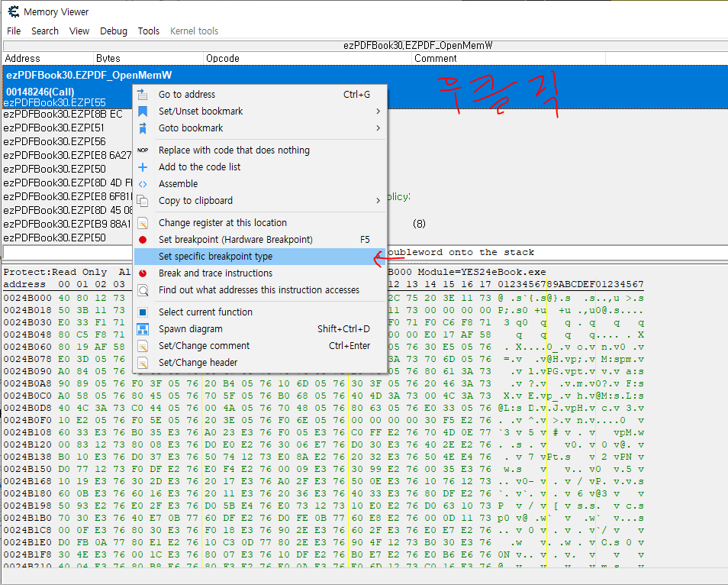
Task: Expand the Set/Unset bookmark submenu arrow
Action: point(378,111)
